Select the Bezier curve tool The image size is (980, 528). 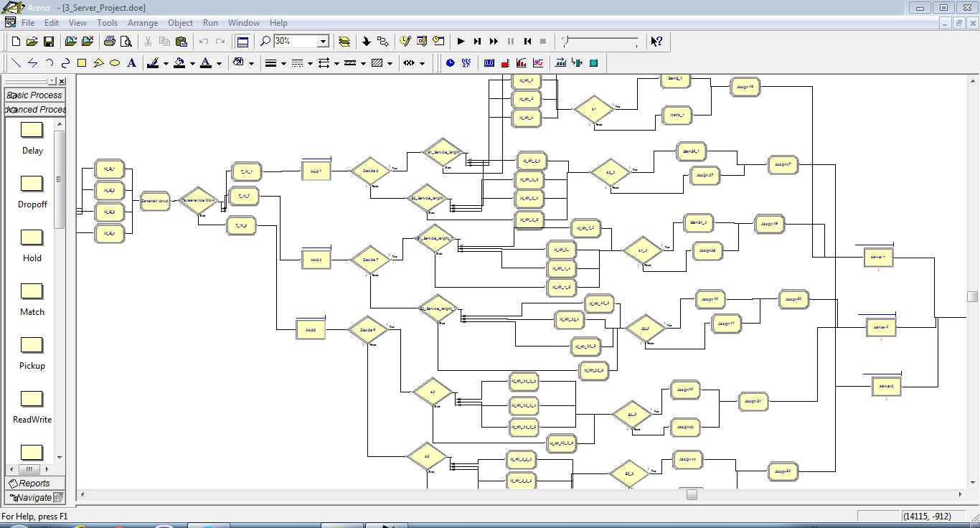tap(65, 63)
